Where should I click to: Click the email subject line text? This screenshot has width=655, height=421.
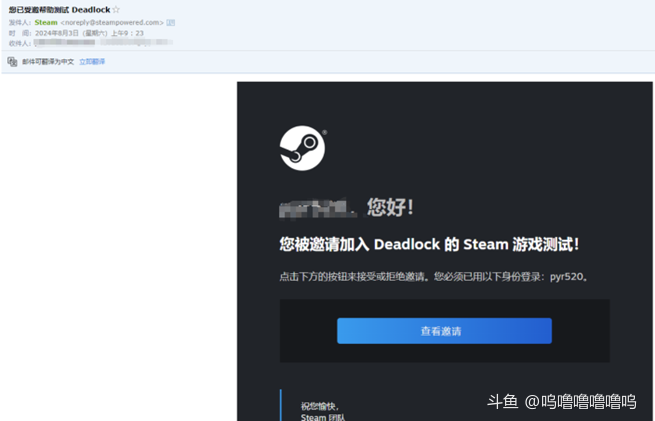[x=58, y=10]
